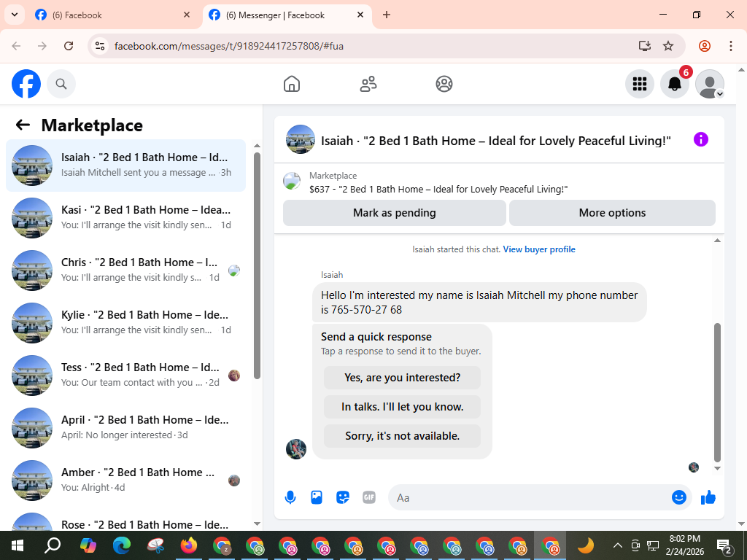Navigate back in the browser
Viewport: 747px width, 560px height.
click(x=16, y=46)
